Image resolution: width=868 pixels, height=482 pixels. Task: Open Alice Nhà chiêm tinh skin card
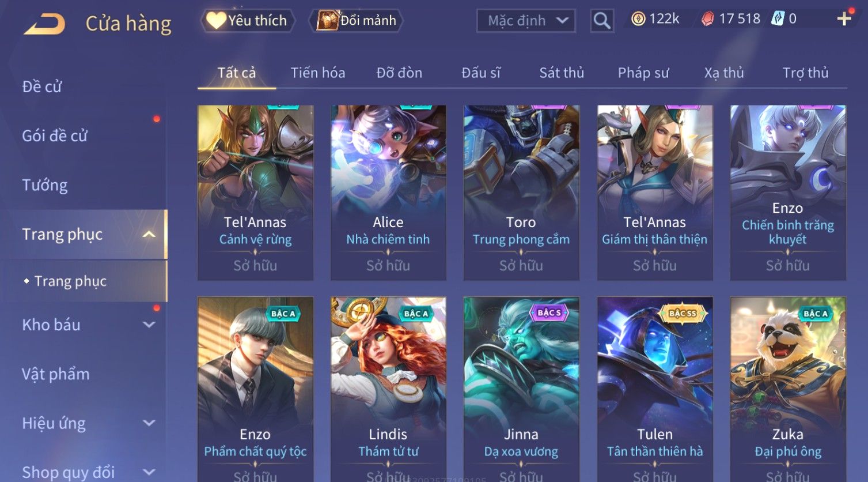(388, 193)
